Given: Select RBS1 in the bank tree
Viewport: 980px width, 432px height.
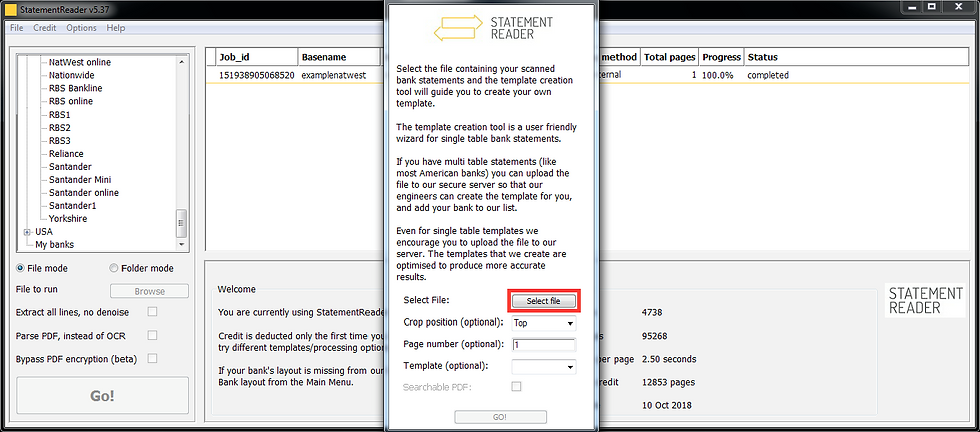Looking at the screenshot, I should tap(59, 114).
